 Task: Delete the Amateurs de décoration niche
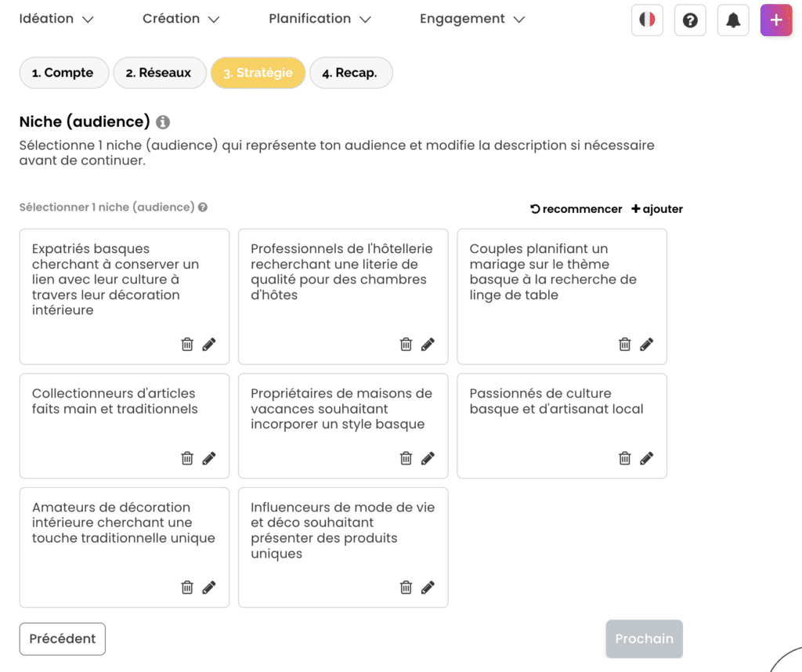[187, 587]
